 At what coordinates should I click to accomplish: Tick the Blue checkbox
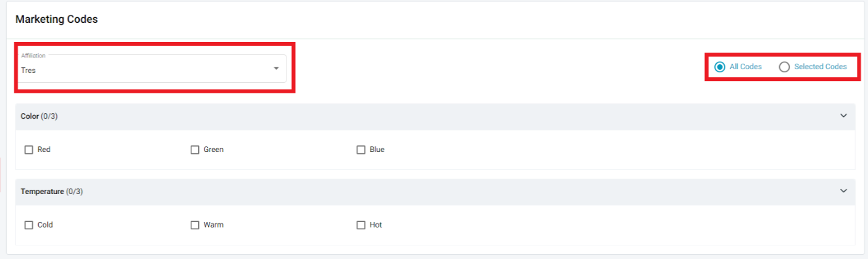click(x=361, y=150)
